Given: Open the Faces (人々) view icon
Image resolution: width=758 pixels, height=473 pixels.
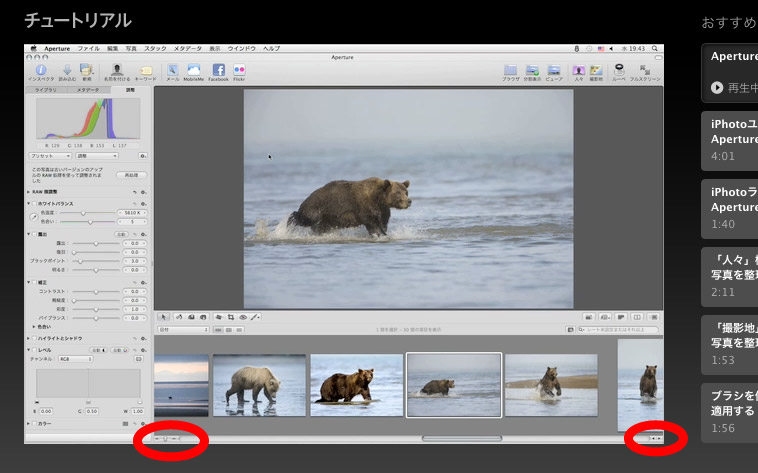Looking at the screenshot, I should tap(579, 70).
